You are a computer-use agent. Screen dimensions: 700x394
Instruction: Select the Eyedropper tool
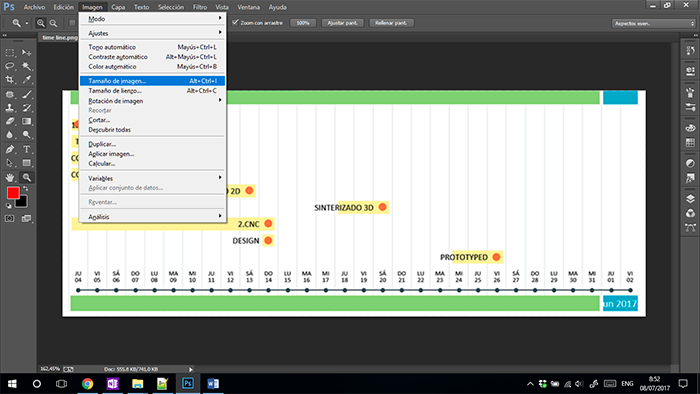pyautogui.click(x=27, y=80)
